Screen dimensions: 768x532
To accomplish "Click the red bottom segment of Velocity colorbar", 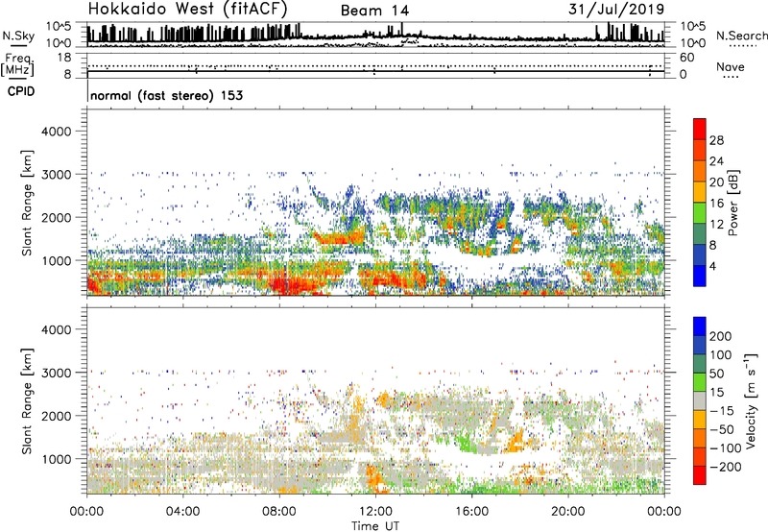I will 700,475.
